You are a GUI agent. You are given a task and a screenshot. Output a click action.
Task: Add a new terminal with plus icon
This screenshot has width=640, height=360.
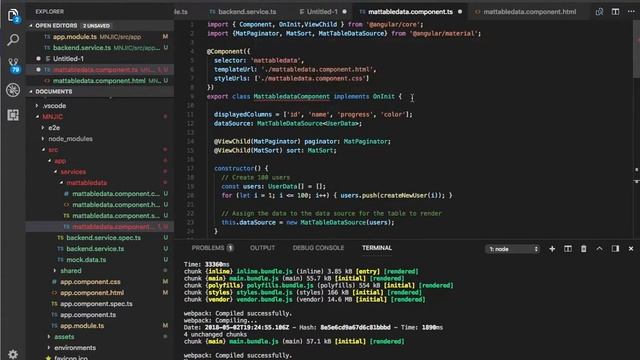click(552, 249)
